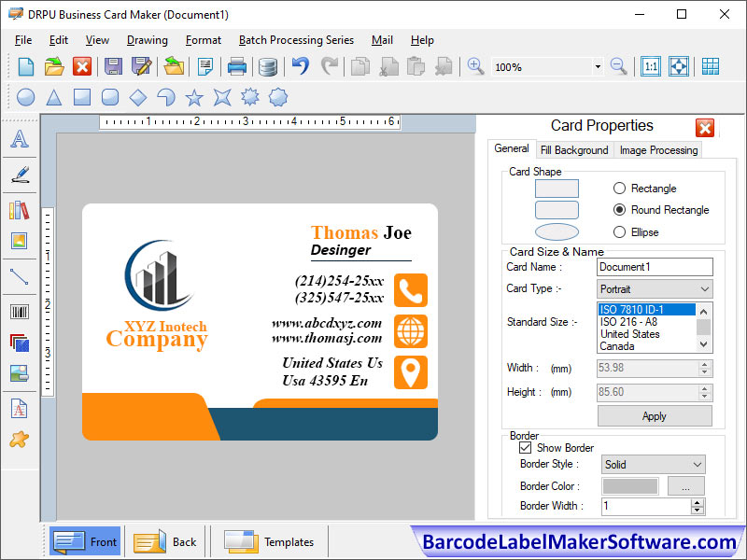Increase the Border Width spinner

[x=698, y=502]
